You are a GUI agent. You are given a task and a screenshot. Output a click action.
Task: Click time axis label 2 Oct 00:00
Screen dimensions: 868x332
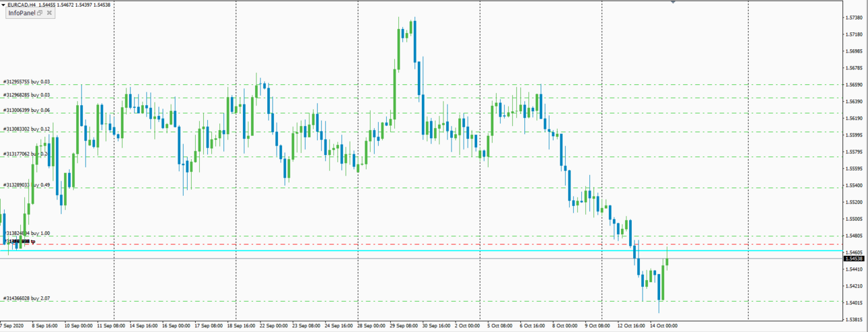[468, 326]
